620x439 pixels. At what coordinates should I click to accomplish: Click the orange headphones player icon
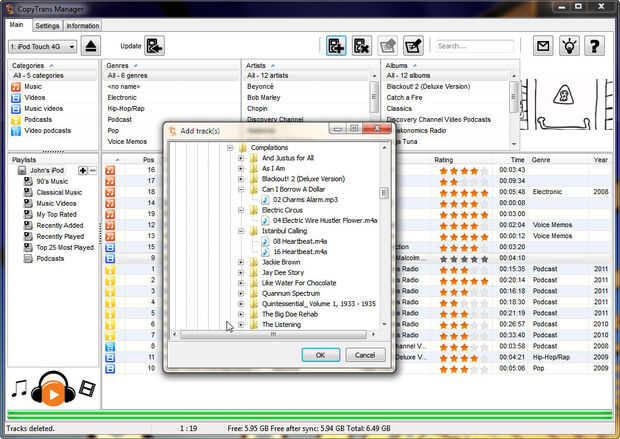coord(53,388)
